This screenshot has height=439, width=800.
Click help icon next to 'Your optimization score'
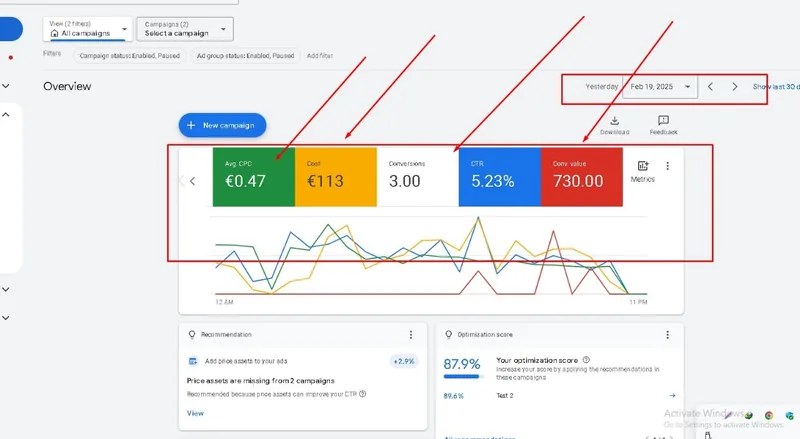[x=586, y=360]
